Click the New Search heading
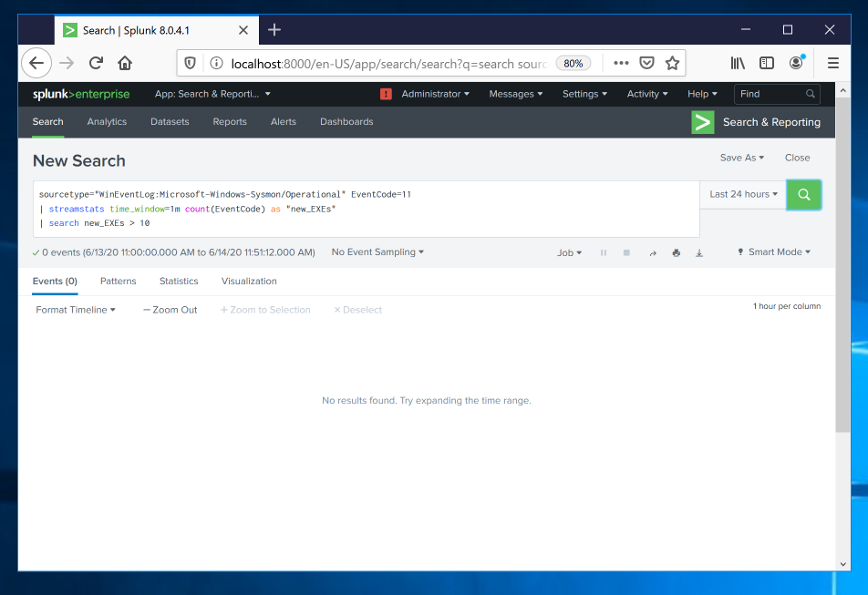Screen dimensions: 868x595 point(79,161)
